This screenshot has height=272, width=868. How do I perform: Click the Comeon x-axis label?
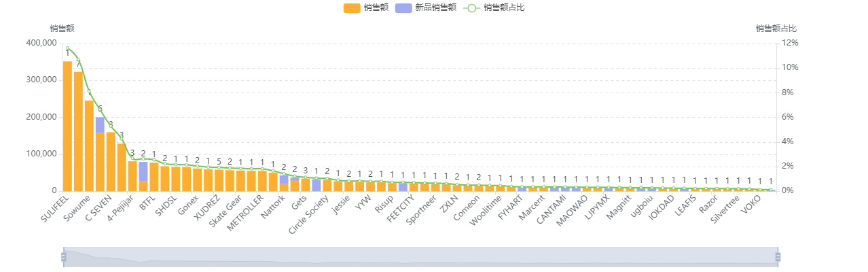(467, 207)
